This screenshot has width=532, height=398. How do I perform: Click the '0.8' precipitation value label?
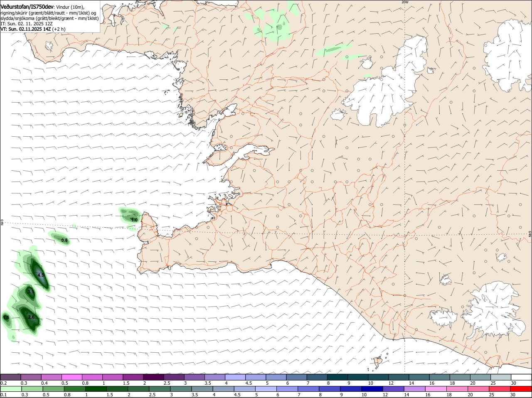click(64, 240)
